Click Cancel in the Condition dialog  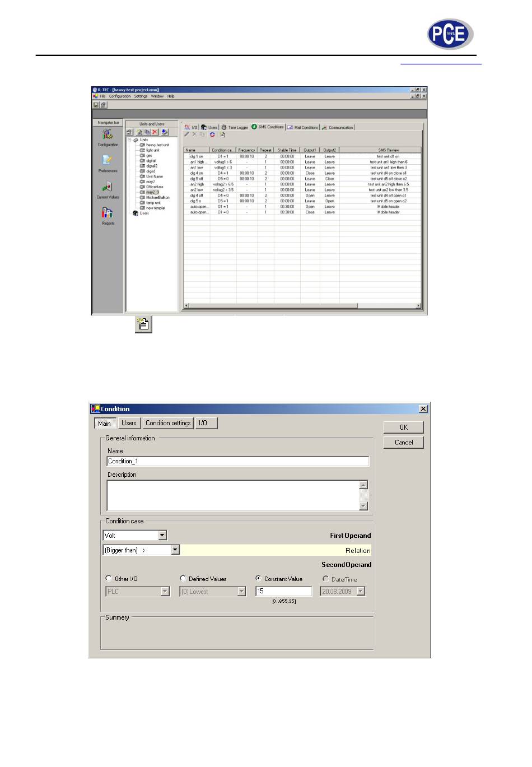pyautogui.click(x=404, y=443)
